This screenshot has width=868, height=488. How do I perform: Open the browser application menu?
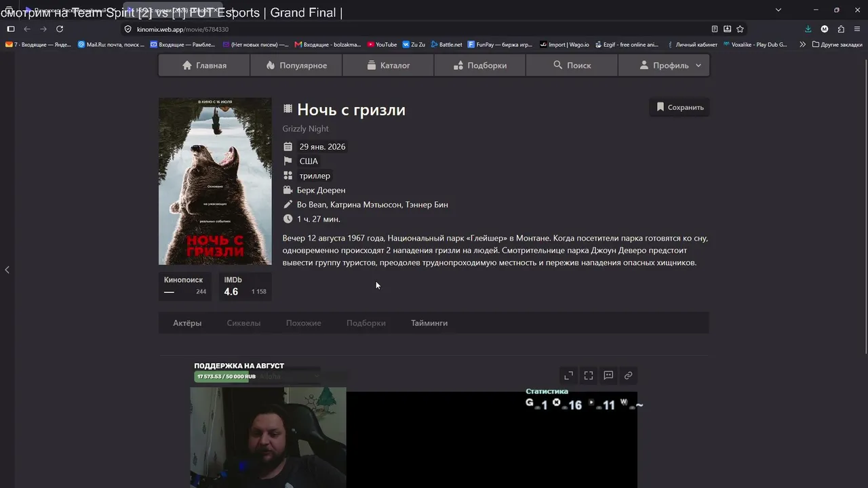858,29
